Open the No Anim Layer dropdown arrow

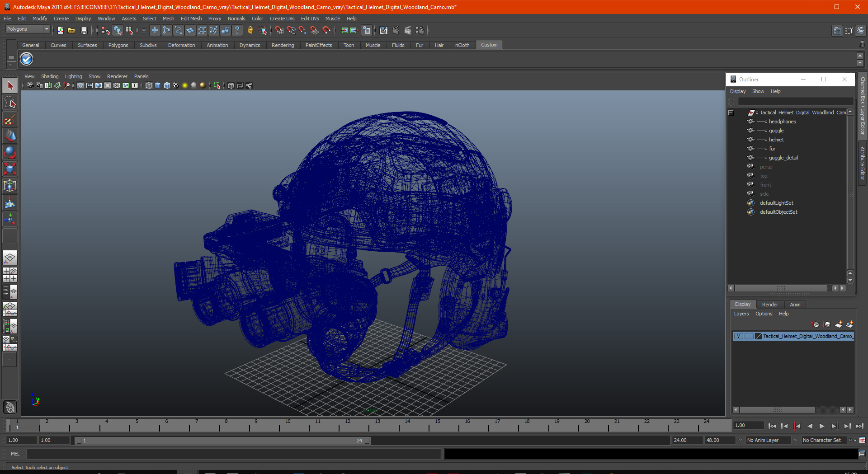[x=740, y=440]
